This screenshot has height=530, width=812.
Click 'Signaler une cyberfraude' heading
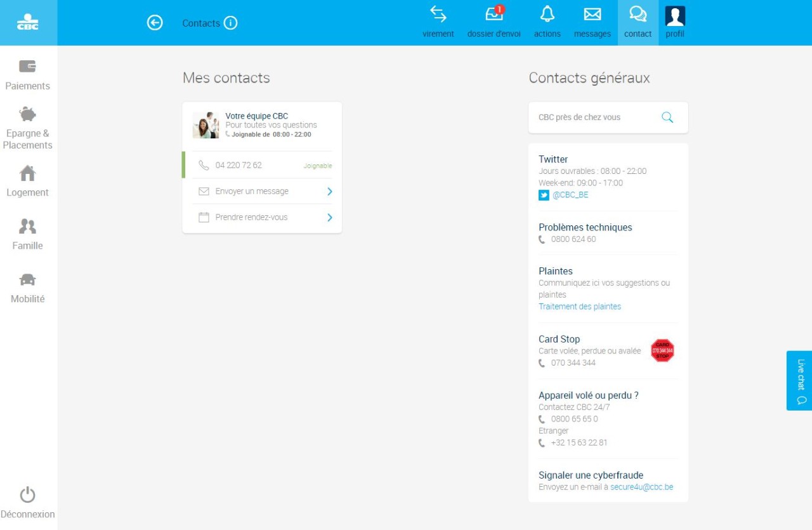pyautogui.click(x=591, y=475)
